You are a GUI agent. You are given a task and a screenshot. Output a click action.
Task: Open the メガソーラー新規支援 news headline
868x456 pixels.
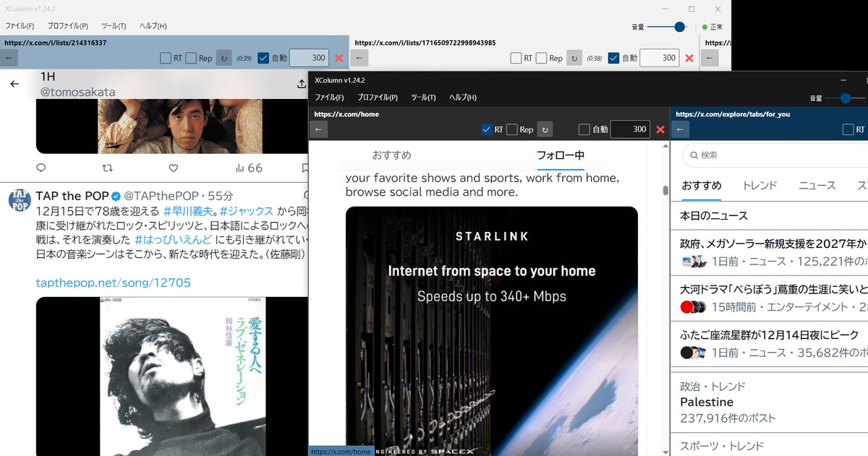pos(774,244)
